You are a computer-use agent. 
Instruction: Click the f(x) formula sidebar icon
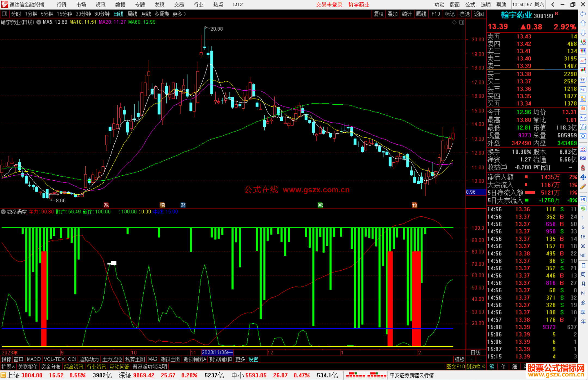pos(583,127)
